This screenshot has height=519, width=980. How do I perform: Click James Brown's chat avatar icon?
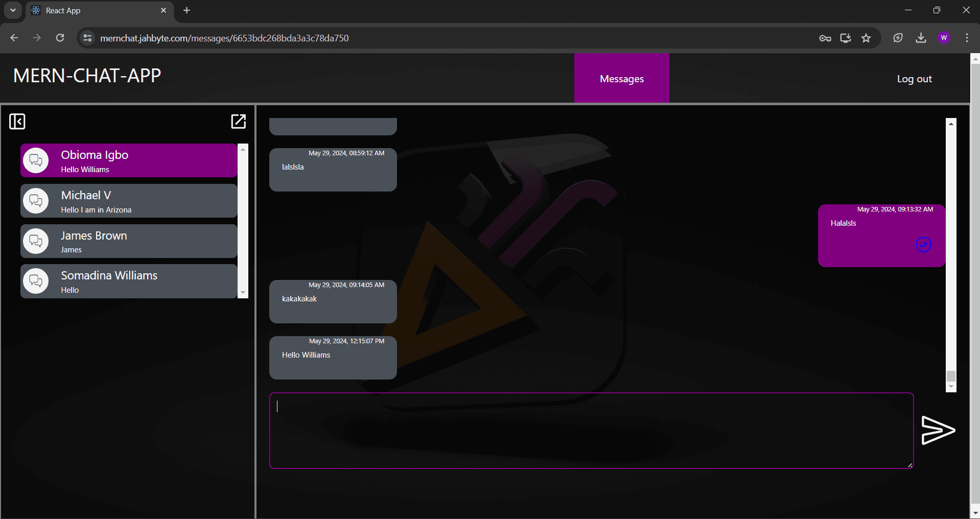36,241
